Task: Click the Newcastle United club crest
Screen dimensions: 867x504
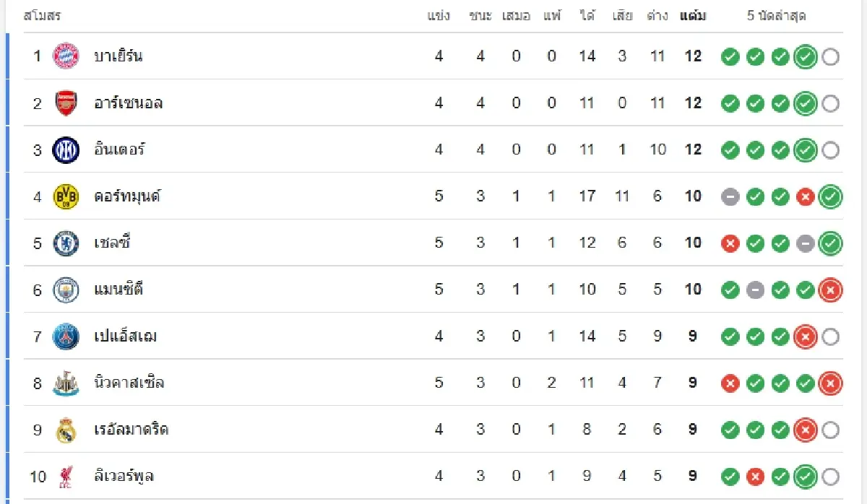Action: 66,383
